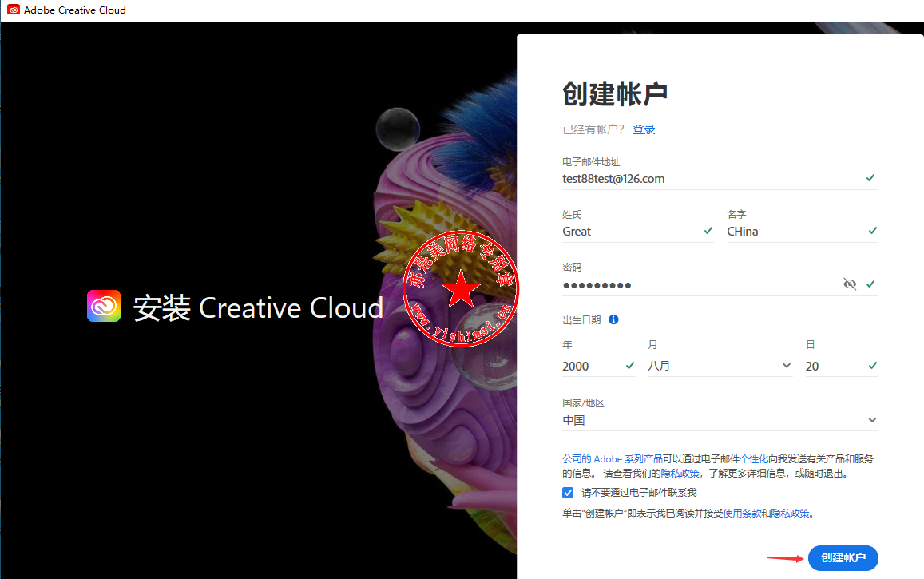Click the 电子邮件地址 label
Viewport: 924px width, 579px height.
(x=591, y=161)
